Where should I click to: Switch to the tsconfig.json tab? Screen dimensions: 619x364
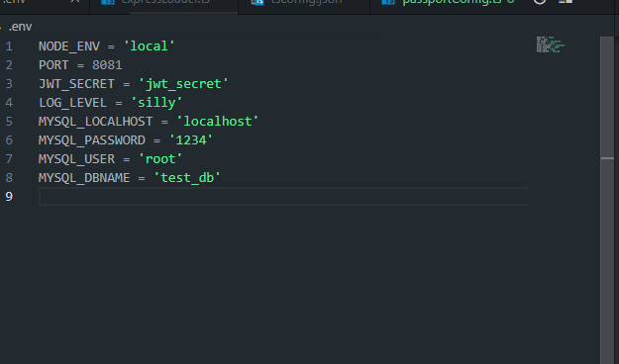tap(304, 4)
